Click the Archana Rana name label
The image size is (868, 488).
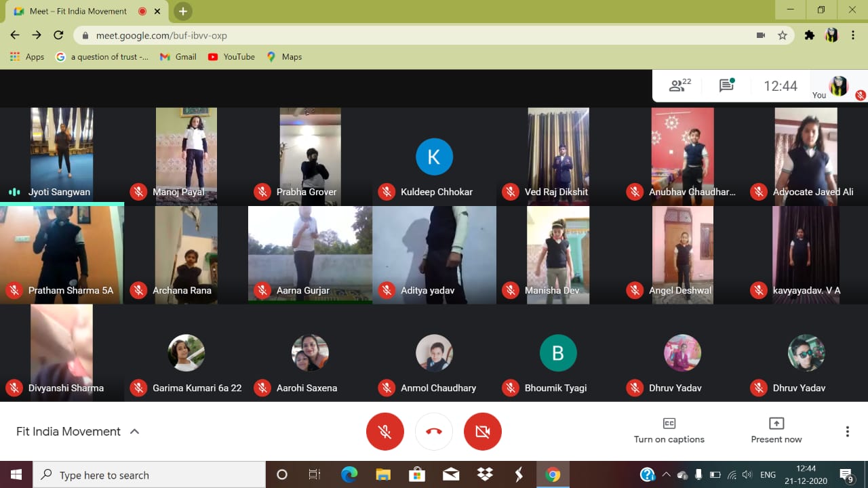(182, 290)
